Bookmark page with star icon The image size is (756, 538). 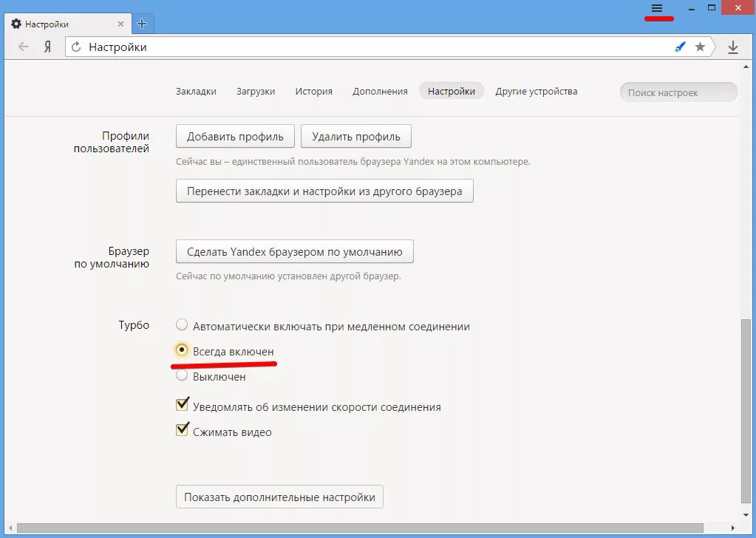click(x=700, y=47)
